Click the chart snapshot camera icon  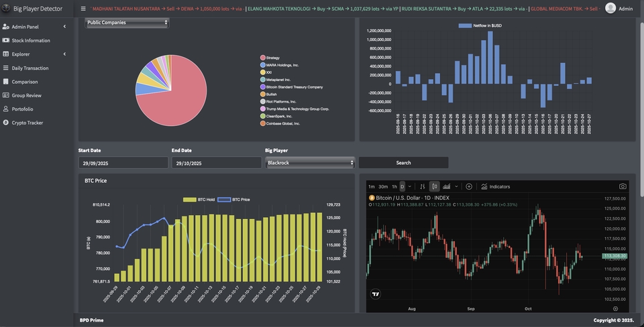coord(623,186)
